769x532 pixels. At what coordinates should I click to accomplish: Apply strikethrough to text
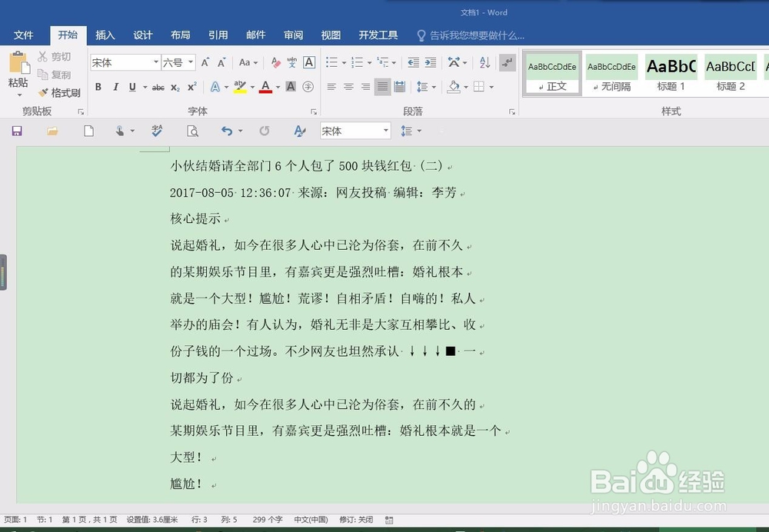(158, 87)
